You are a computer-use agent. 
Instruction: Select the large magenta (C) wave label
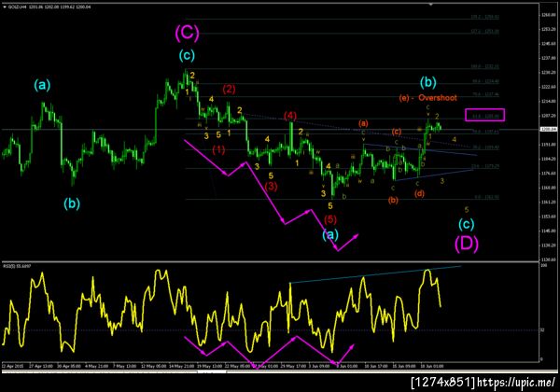[x=187, y=33]
